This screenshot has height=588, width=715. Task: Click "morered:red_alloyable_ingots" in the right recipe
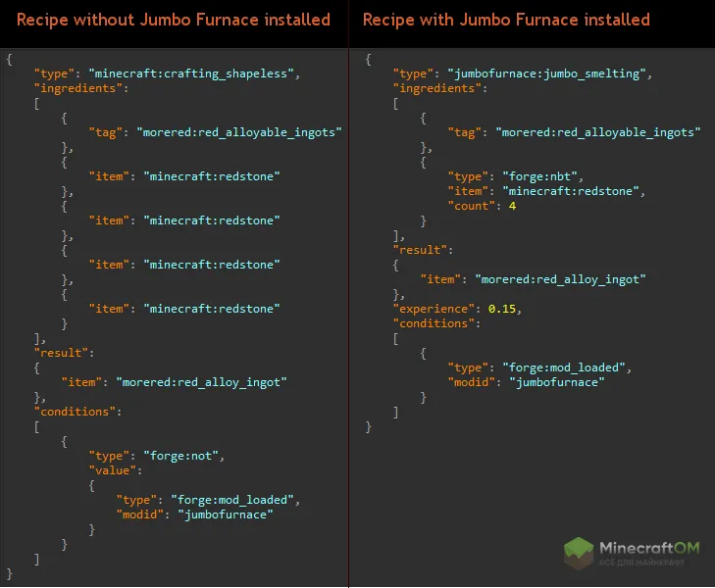[x=598, y=132]
